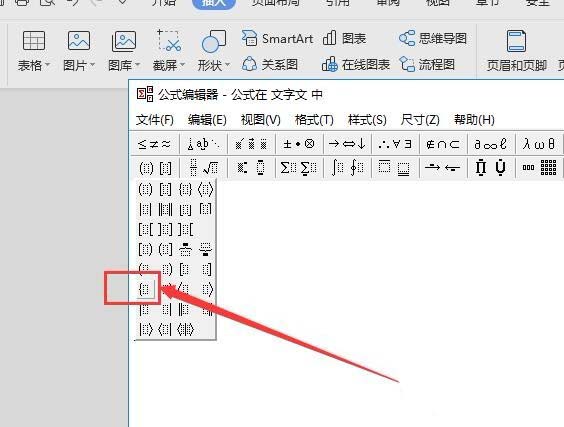Select the left curly brace template

[146, 289]
